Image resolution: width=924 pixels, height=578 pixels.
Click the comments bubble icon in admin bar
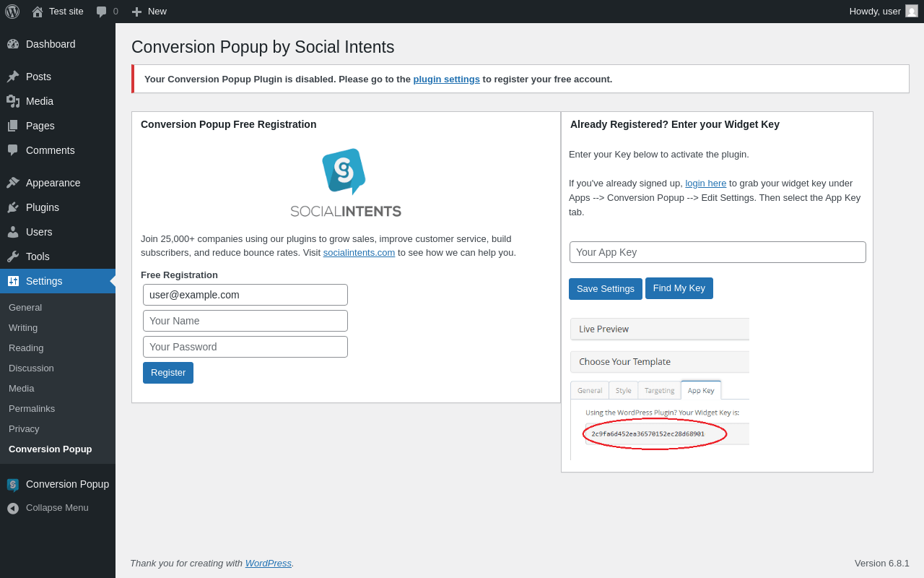click(102, 12)
